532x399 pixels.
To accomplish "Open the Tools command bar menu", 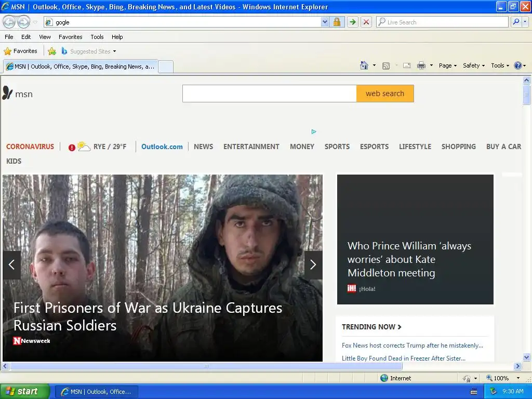I will (x=500, y=65).
